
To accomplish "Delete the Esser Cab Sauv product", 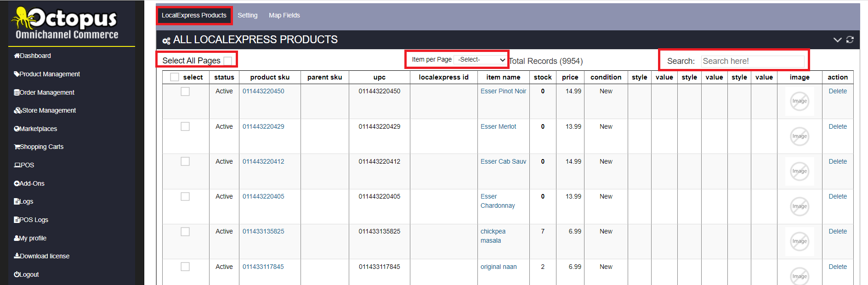I will click(x=838, y=161).
